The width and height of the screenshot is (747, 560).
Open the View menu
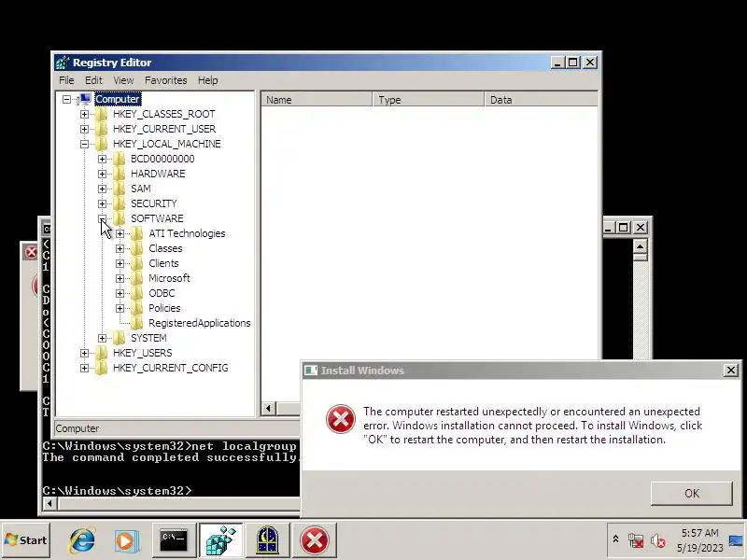click(x=123, y=80)
